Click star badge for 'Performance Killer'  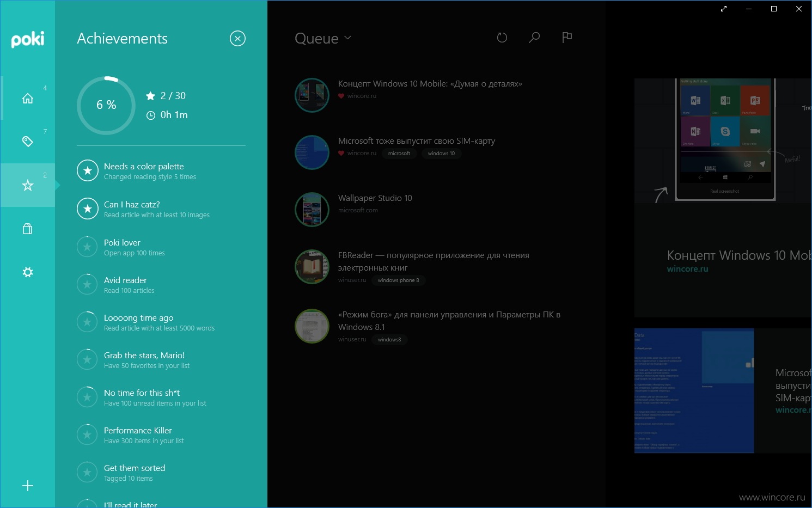coord(87,435)
